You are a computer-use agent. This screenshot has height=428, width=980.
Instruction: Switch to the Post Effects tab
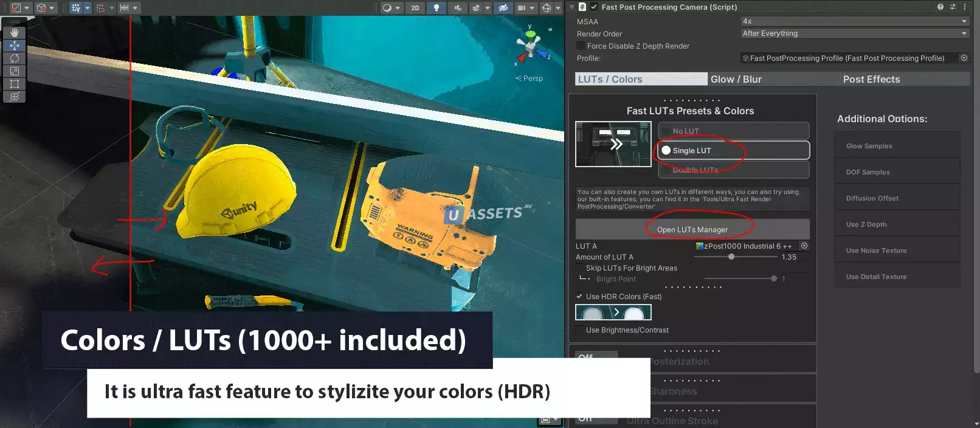905,79
